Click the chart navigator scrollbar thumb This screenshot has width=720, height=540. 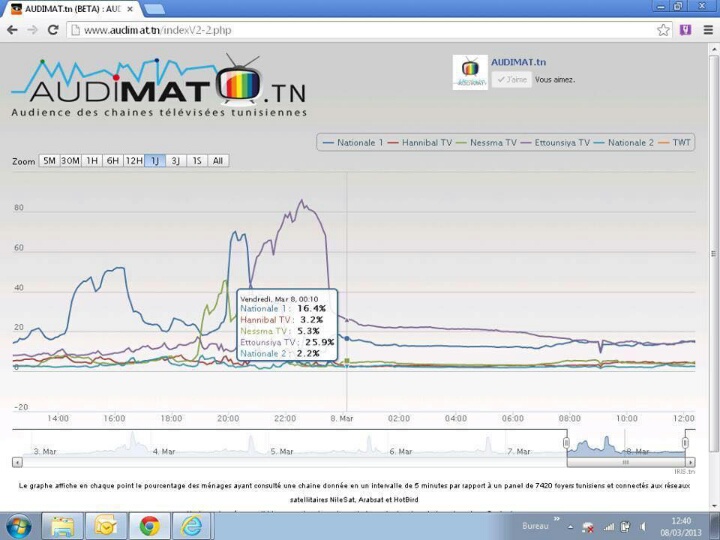pyautogui.click(x=626, y=462)
